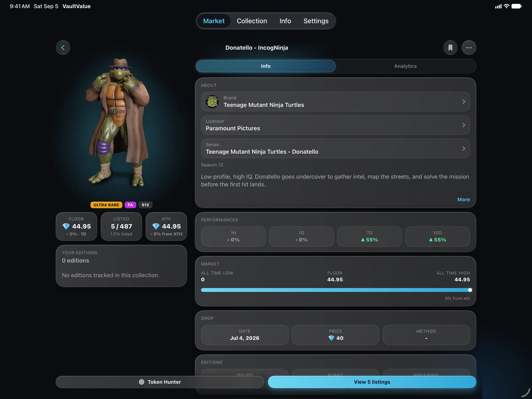Tap the 1H performance tile
532x399 pixels.
click(233, 236)
